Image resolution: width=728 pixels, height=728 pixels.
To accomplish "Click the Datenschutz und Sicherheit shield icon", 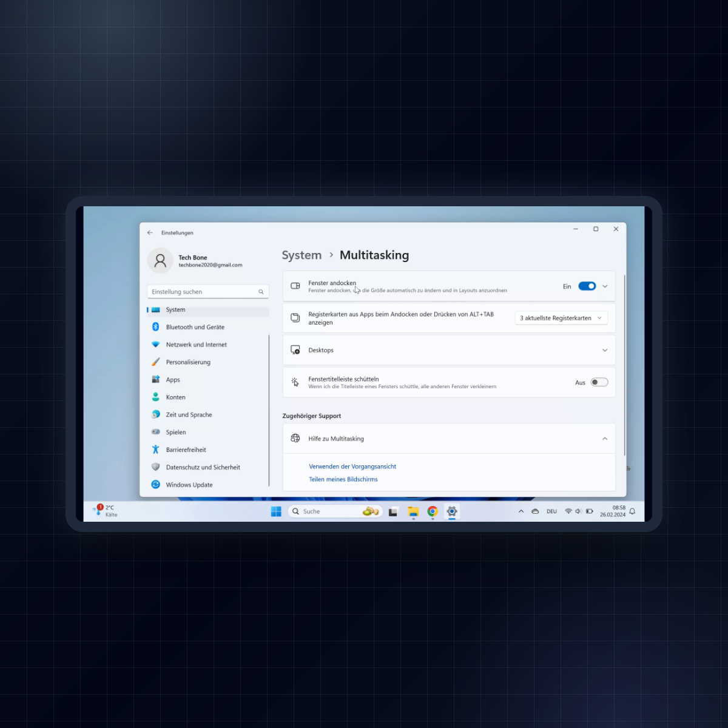I will (155, 467).
